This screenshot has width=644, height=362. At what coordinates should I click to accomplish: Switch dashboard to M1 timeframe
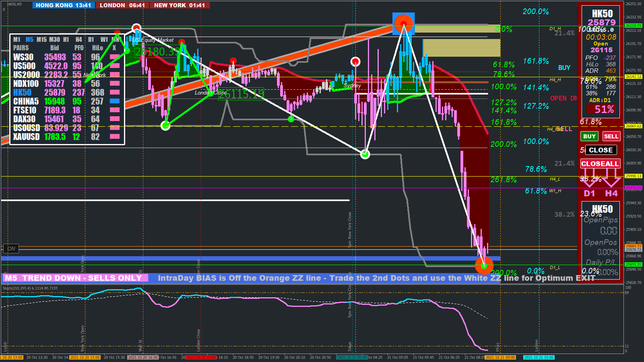pos(17,39)
